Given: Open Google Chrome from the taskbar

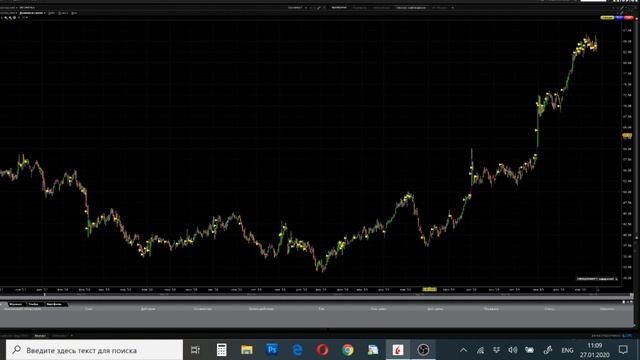Looking at the screenshot, I should coord(348,350).
